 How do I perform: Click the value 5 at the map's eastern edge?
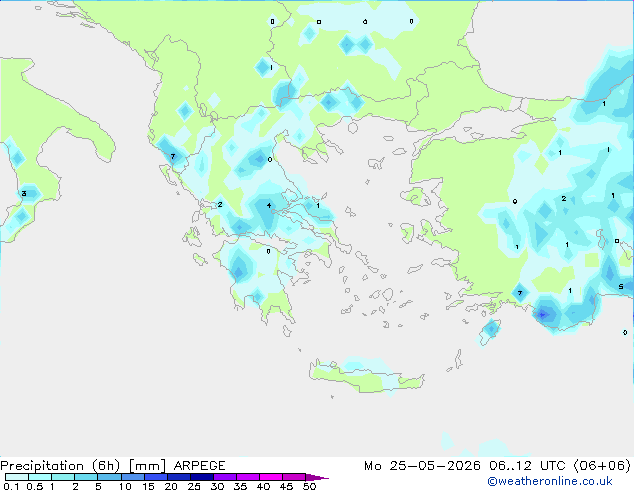click(621, 287)
